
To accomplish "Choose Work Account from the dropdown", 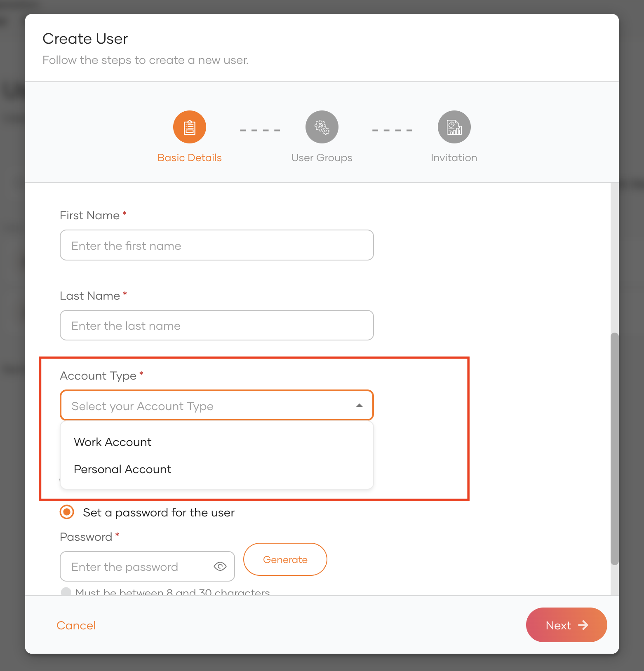I will coord(113,442).
